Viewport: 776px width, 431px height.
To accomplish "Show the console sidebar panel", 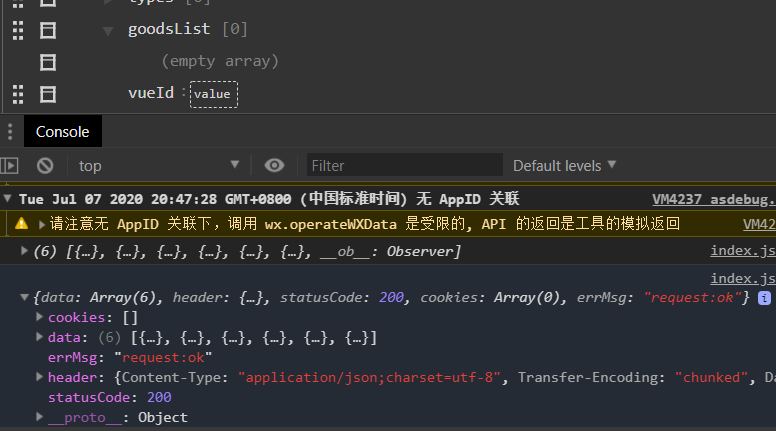I will pyautogui.click(x=9, y=165).
